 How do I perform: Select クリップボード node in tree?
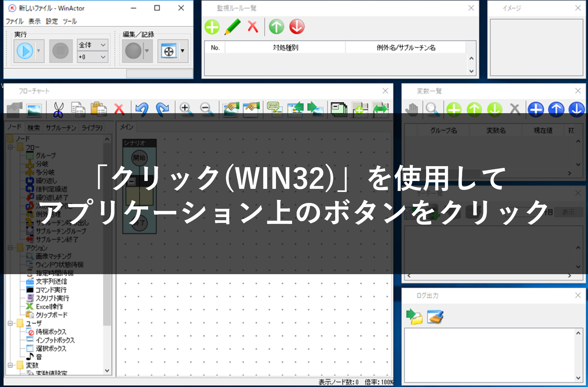click(52, 315)
